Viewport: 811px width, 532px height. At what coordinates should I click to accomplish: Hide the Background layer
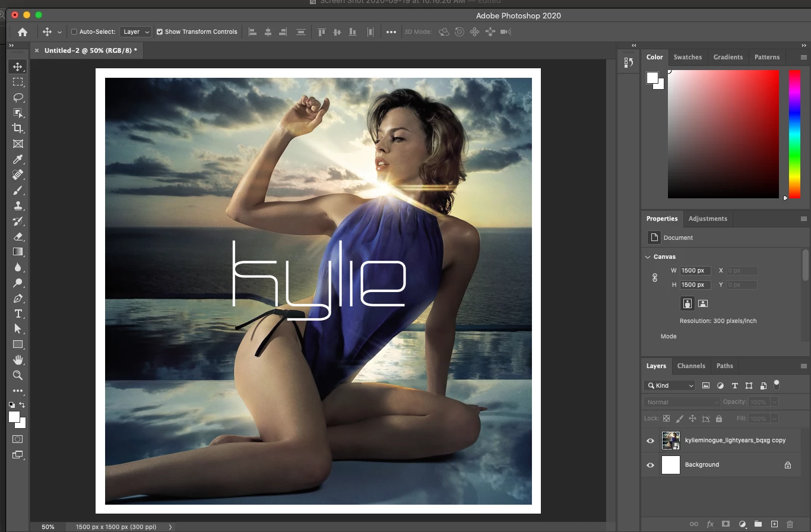pyautogui.click(x=650, y=465)
